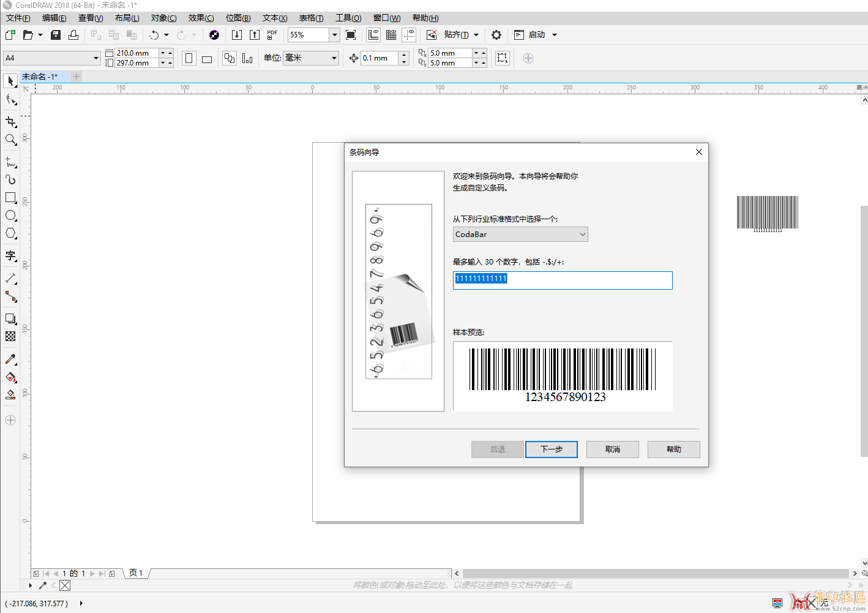Open the 55% zoom level dropdown

tap(334, 35)
